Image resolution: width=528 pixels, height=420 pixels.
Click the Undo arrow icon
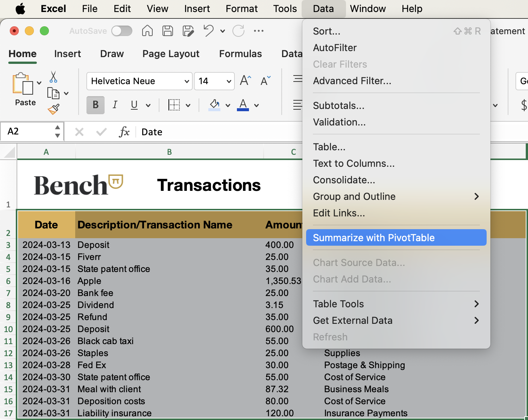(x=208, y=31)
